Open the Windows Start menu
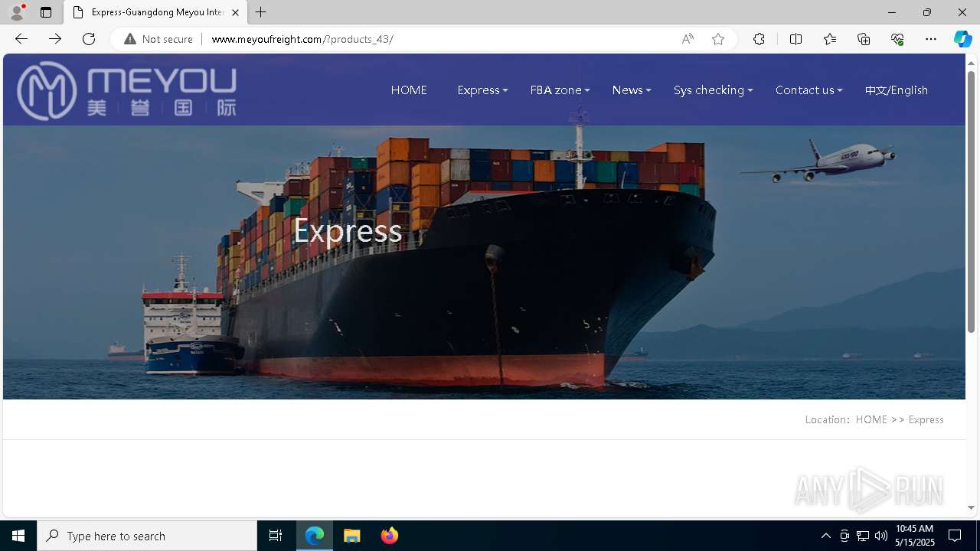The width and height of the screenshot is (980, 551). (x=18, y=536)
